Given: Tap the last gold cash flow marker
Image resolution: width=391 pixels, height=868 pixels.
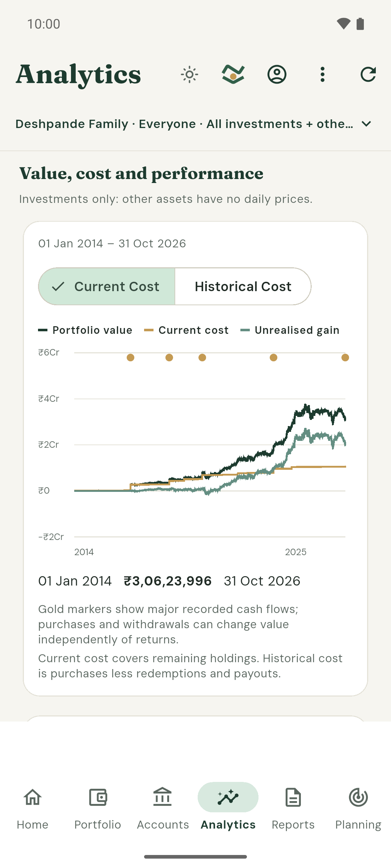Looking at the screenshot, I should coord(345,358).
